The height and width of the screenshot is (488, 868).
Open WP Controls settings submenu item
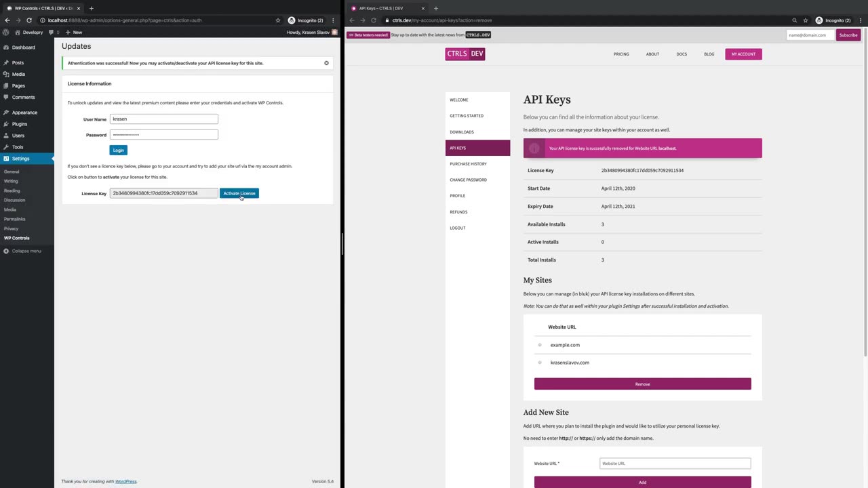[x=17, y=238]
